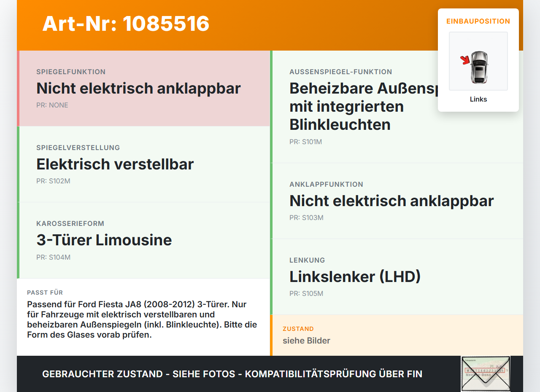The image size is (540, 392).
Task: Click the 'PR: S105M' code
Action: point(306,294)
